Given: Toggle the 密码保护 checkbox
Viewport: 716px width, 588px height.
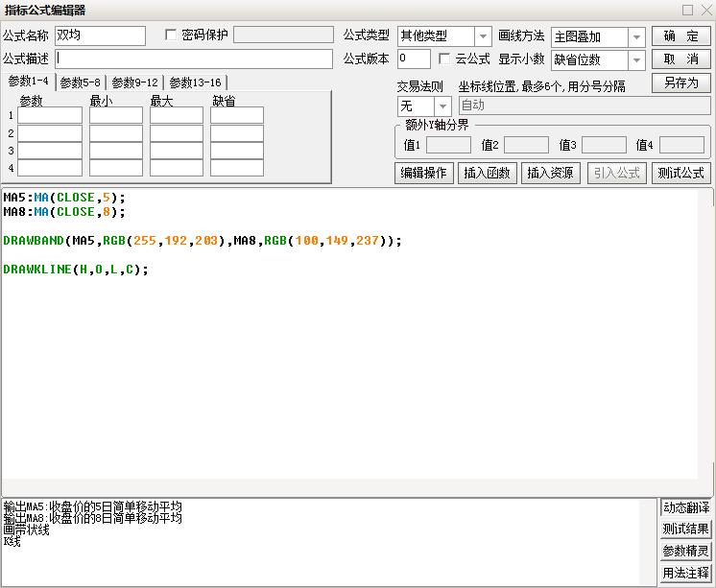Looking at the screenshot, I should tap(170, 35).
